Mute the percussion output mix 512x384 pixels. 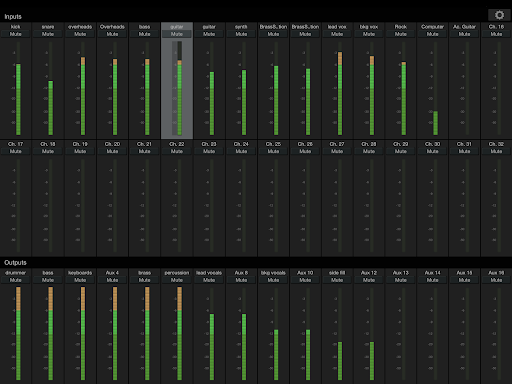(x=177, y=280)
